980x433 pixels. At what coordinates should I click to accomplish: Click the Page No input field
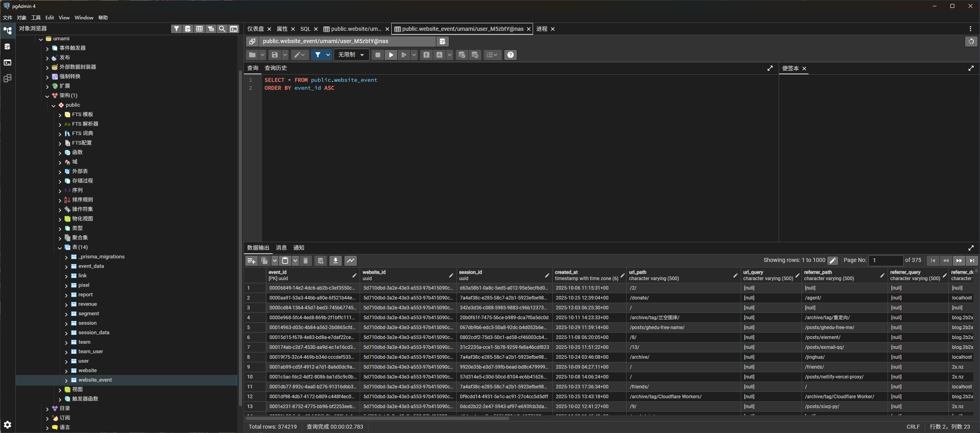pos(886,261)
